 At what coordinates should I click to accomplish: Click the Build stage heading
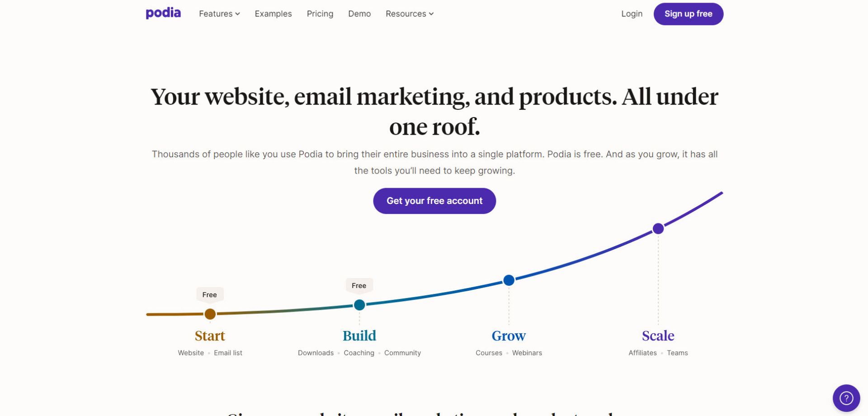359,336
